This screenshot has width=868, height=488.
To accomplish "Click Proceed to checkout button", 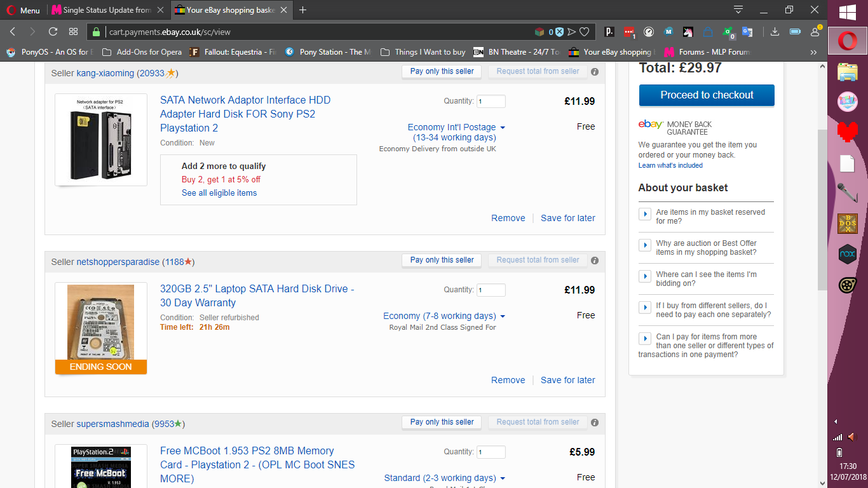I will [707, 95].
